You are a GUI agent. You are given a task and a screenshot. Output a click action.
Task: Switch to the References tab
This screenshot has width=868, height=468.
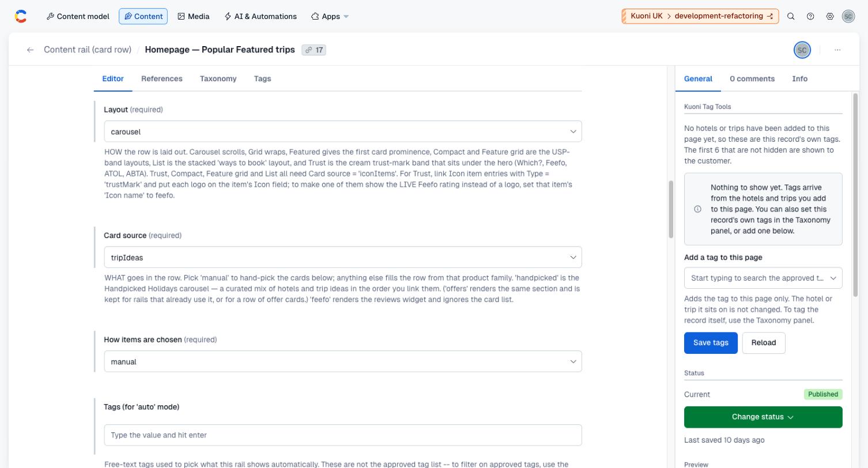(x=162, y=79)
